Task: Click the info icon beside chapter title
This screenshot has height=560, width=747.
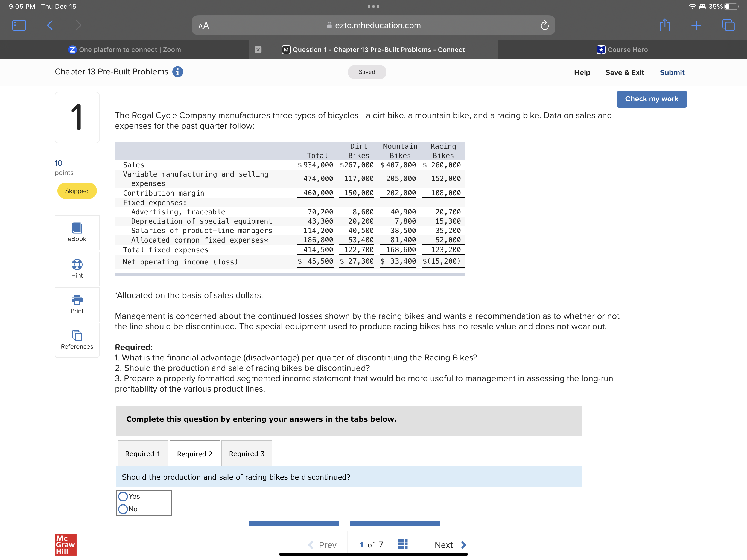Action: 178,72
